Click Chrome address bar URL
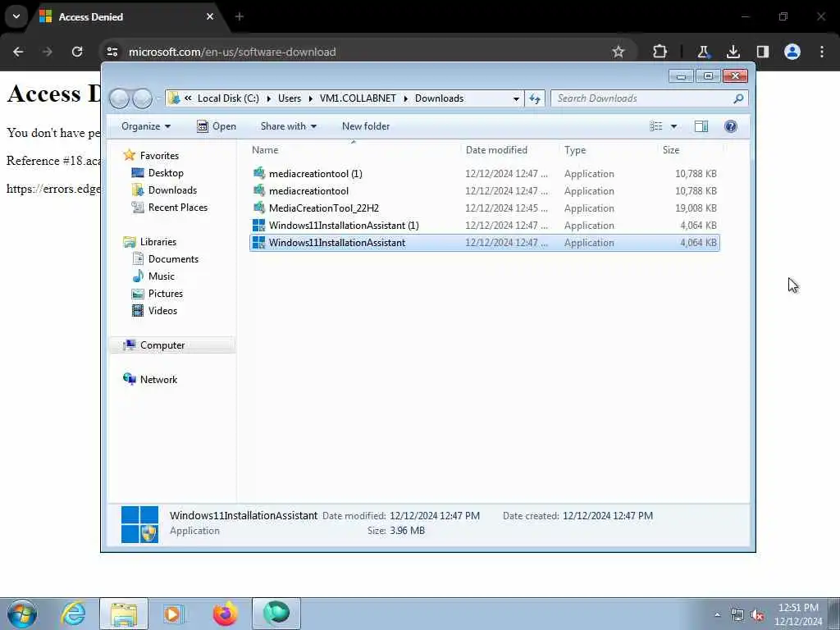Viewport: 840px width, 630px height. coord(232,52)
